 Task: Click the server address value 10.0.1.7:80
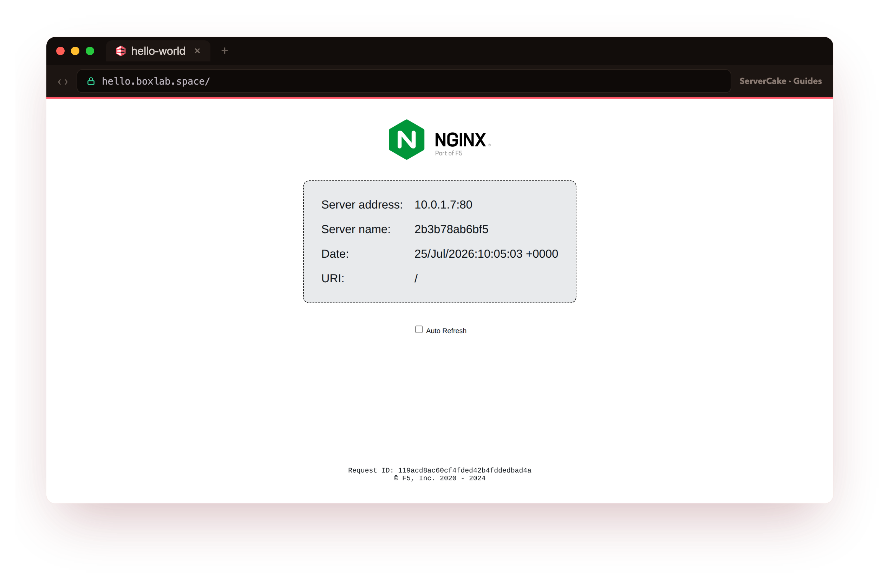pos(443,205)
